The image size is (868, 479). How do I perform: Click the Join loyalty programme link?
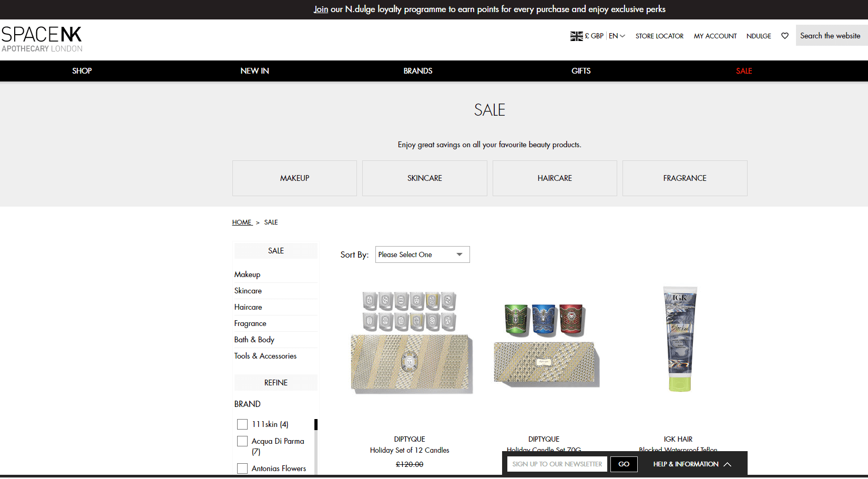click(x=321, y=9)
